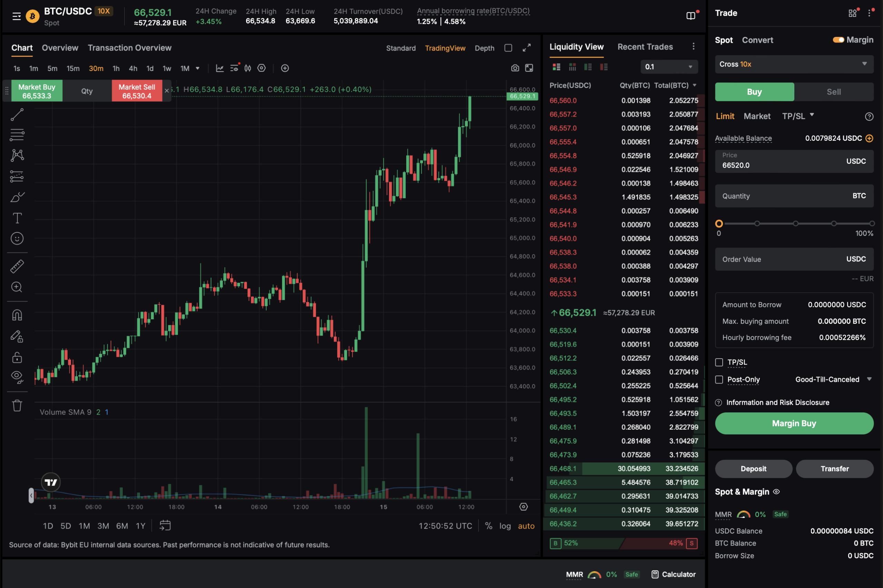Viewport: 883px width, 588px height.
Task: Toggle the magnet mode tool
Action: click(x=17, y=315)
